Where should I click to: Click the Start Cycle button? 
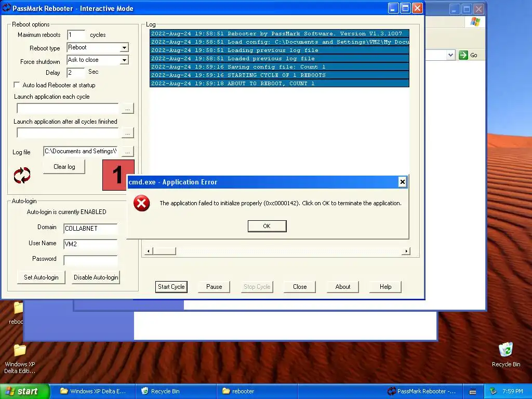[171, 287]
